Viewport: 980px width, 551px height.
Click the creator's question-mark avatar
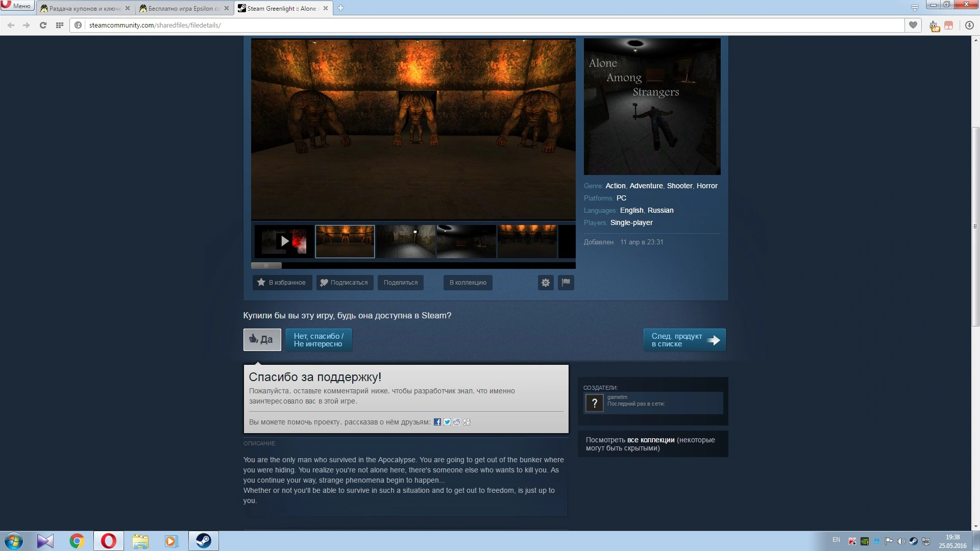tap(595, 404)
